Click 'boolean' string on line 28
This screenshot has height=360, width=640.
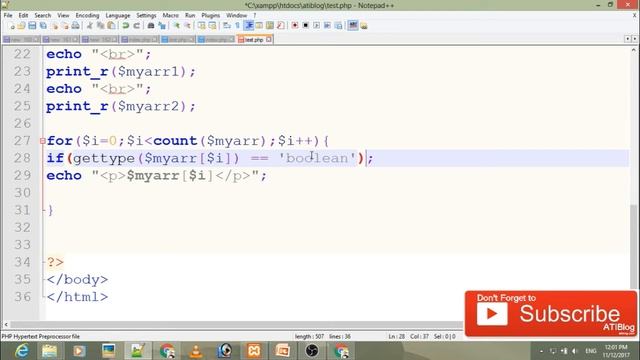pos(318,158)
